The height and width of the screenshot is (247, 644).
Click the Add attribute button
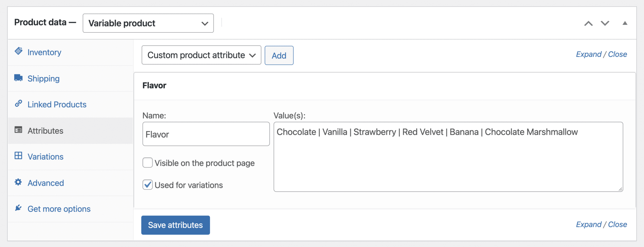(279, 56)
